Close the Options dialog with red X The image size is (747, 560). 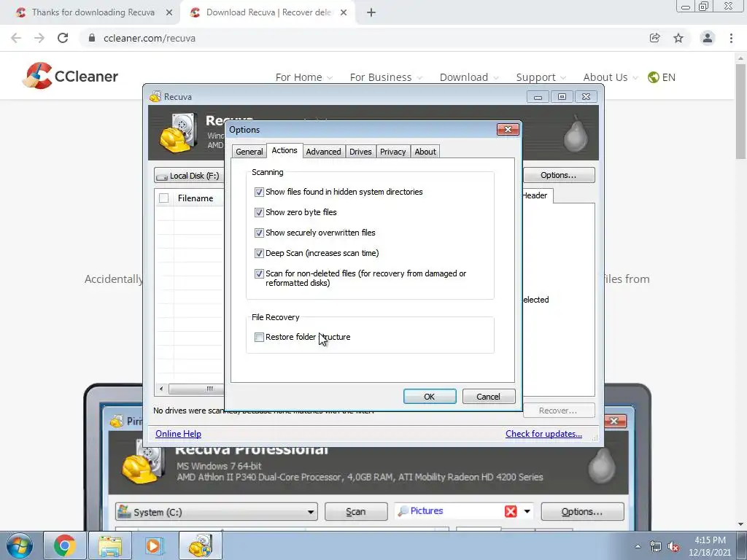point(508,130)
